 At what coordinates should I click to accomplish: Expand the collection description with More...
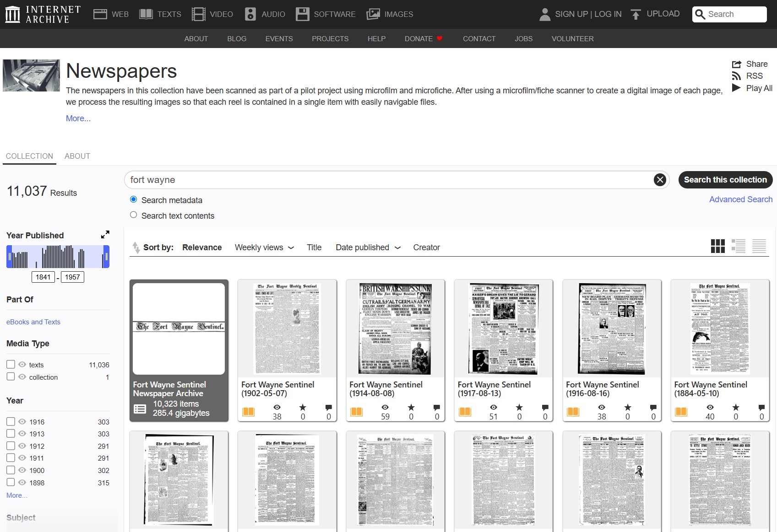click(x=78, y=118)
